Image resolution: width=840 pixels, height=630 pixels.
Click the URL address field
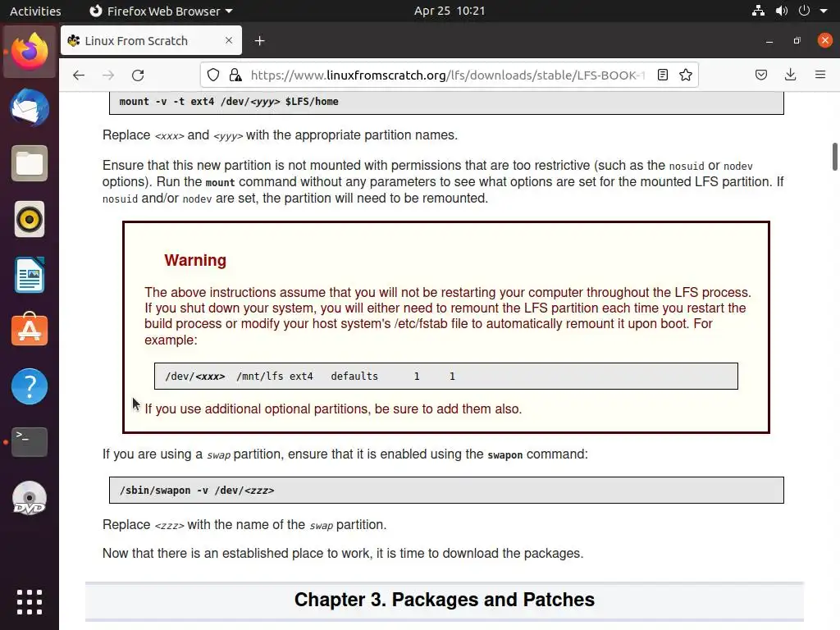(447, 75)
